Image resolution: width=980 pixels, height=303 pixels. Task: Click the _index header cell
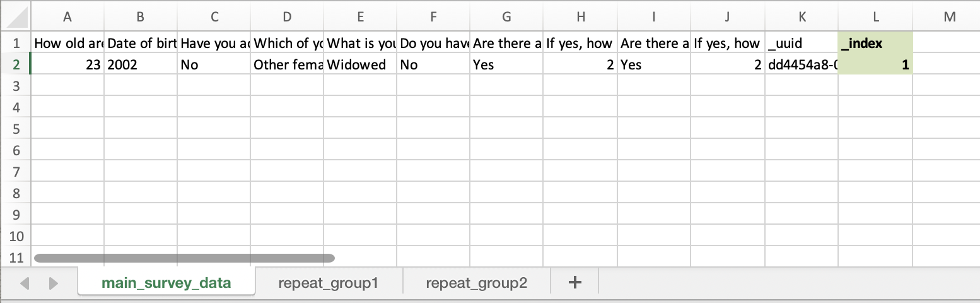875,43
